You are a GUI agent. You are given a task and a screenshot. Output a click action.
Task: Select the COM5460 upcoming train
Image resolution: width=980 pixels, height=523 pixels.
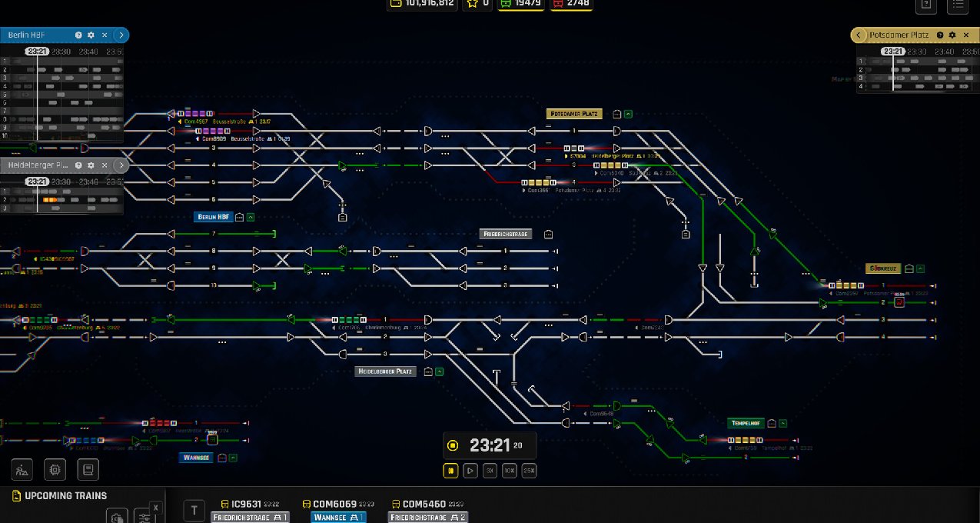[x=429, y=511]
